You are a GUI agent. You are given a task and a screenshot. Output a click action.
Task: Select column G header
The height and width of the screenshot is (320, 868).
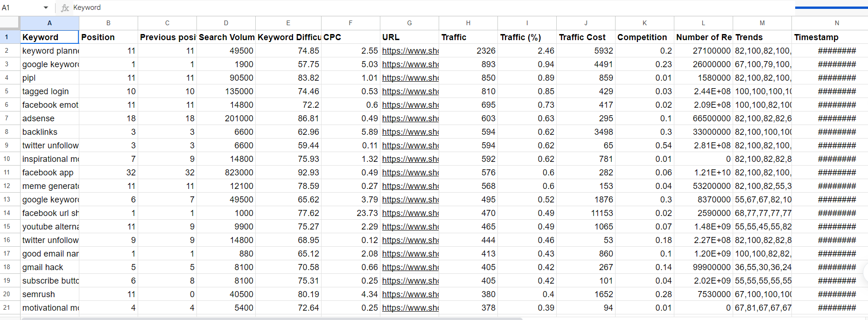click(x=409, y=23)
